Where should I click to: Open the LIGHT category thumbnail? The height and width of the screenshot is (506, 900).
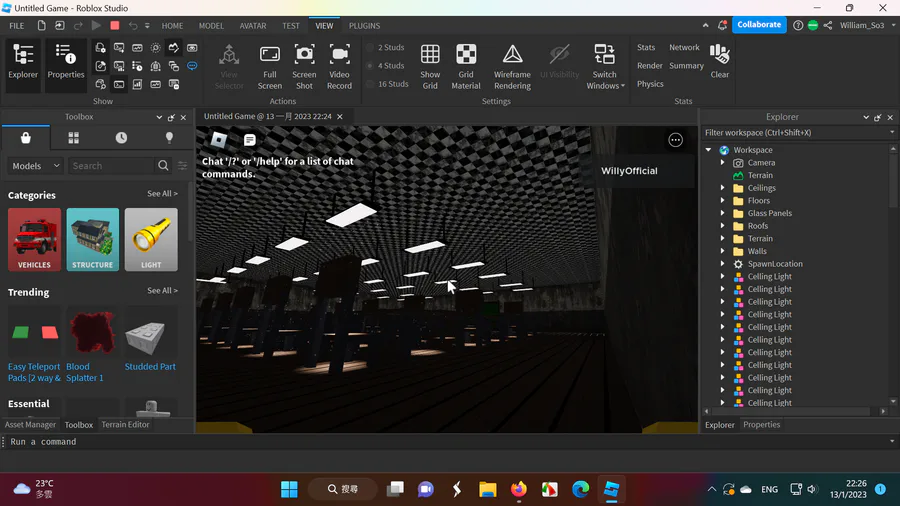(151, 239)
